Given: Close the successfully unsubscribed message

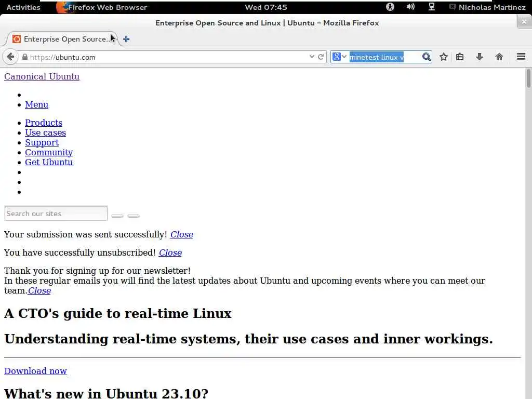Looking at the screenshot, I should click(x=170, y=252).
